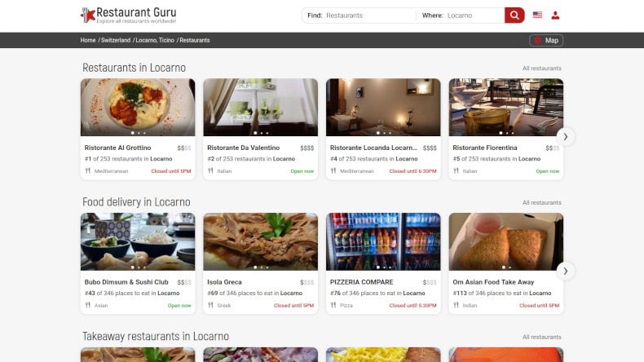The image size is (644, 362).
Task: Click Ristorante Da Valentino title
Action: [243, 148]
